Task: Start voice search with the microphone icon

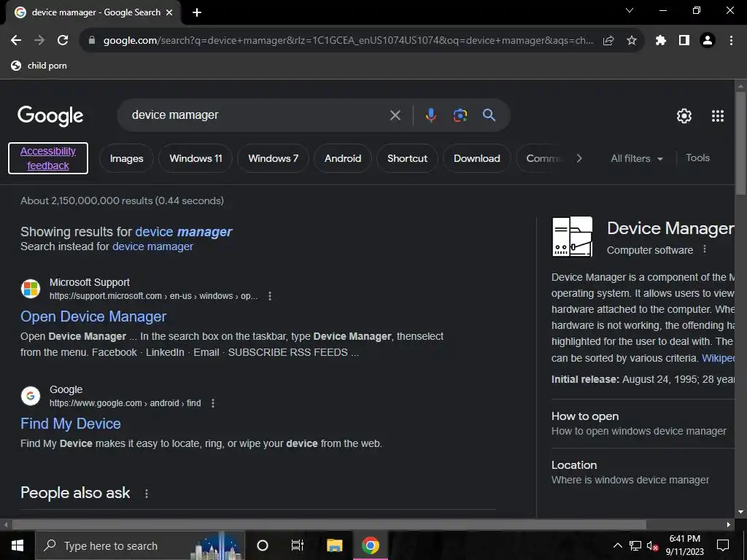Action: point(430,115)
